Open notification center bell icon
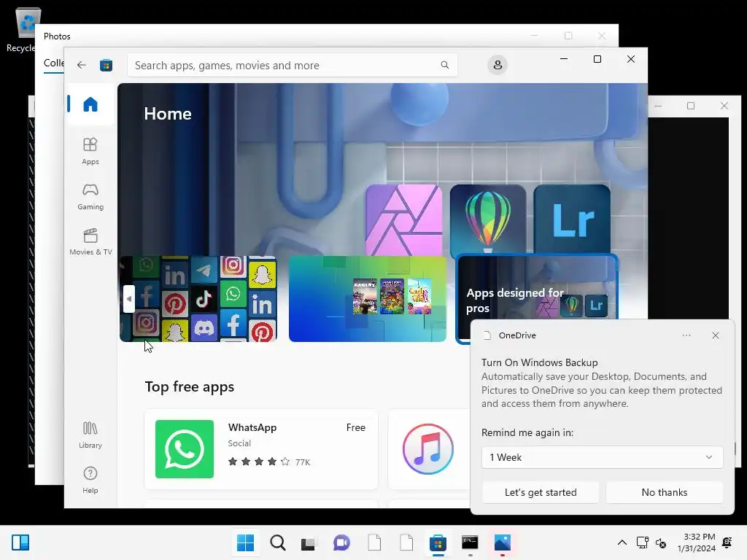The width and height of the screenshot is (747, 560). (727, 542)
